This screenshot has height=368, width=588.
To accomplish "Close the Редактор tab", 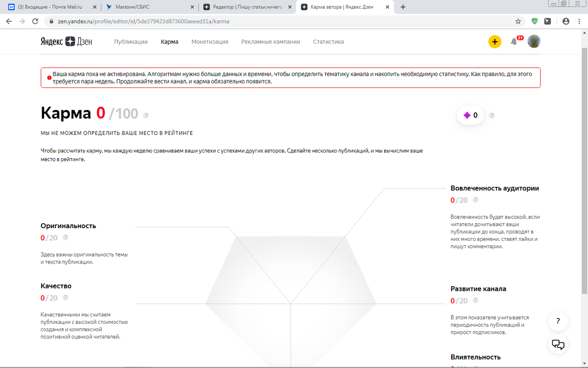I will pyautogui.click(x=290, y=7).
